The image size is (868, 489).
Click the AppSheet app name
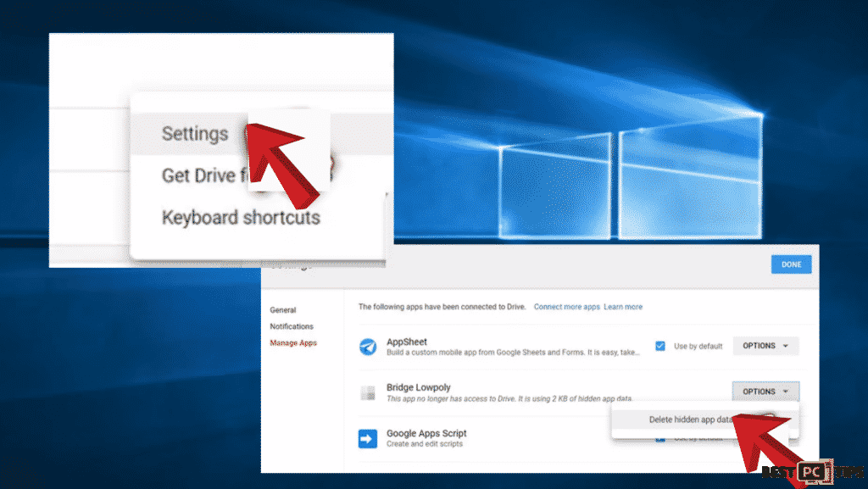coord(407,342)
